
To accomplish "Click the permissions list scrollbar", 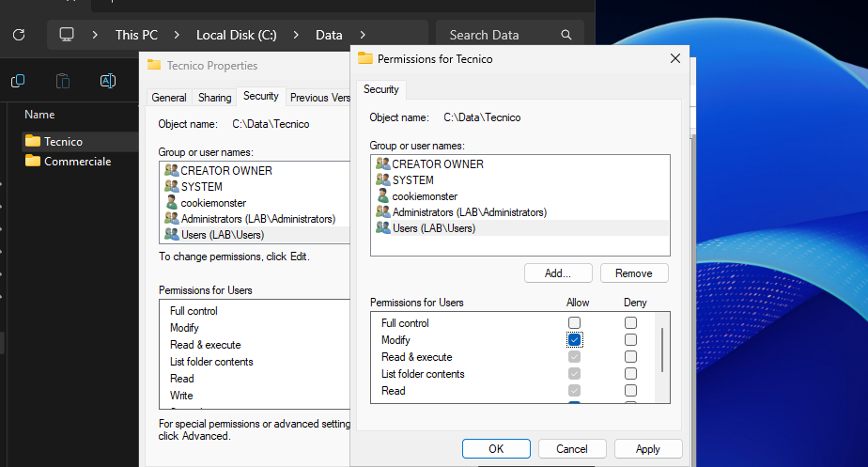I will (663, 350).
